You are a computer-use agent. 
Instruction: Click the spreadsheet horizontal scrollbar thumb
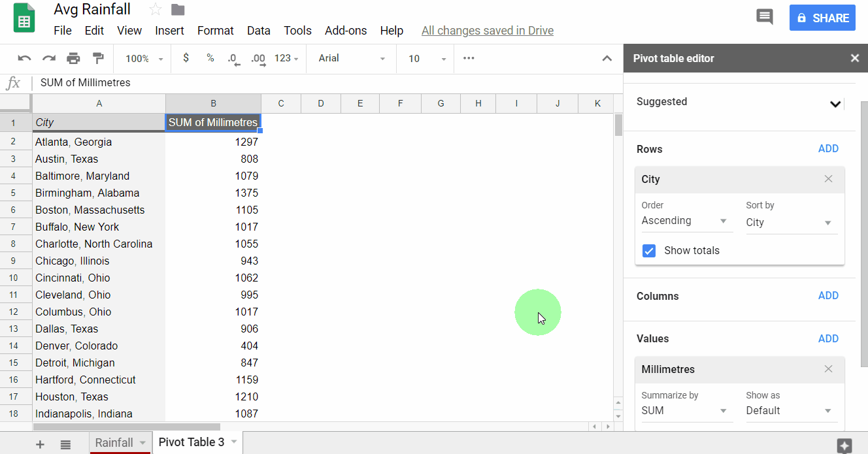pyautogui.click(x=126, y=427)
